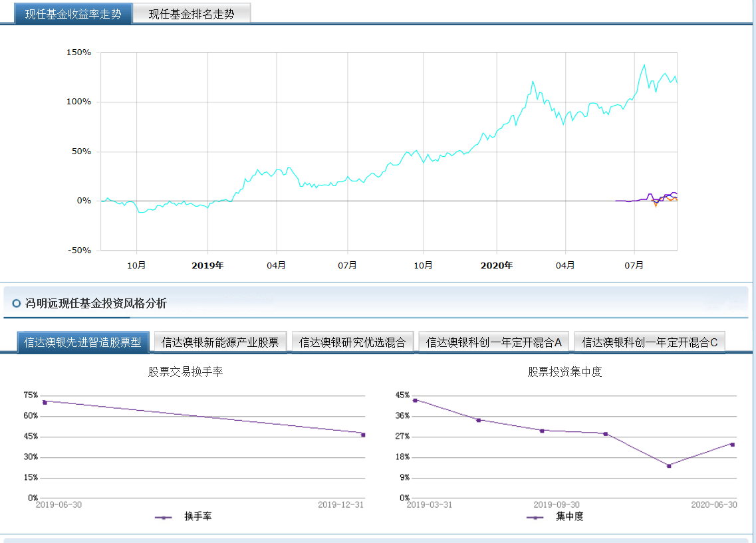Open 信达澳银新能源产业股票 fund tab

click(220, 342)
